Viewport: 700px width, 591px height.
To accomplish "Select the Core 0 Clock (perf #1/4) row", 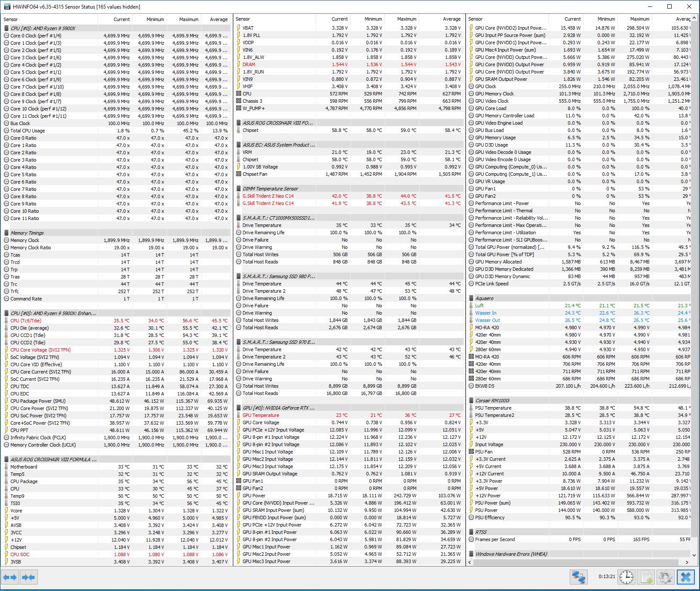I will click(x=116, y=36).
